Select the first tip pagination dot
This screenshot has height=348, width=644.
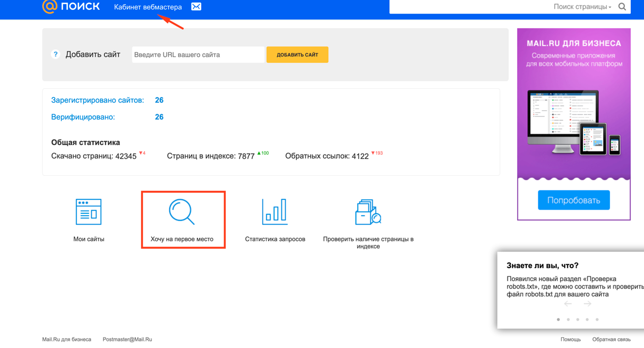pyautogui.click(x=558, y=319)
